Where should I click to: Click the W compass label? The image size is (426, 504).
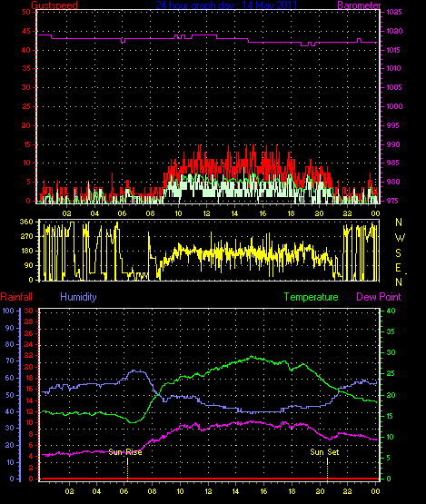pyautogui.click(x=400, y=238)
